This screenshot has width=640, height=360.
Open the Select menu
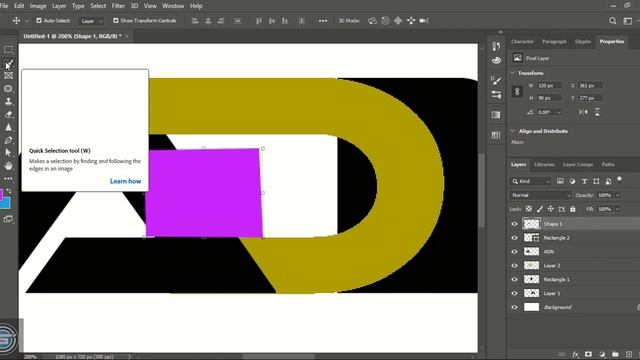coord(98,6)
